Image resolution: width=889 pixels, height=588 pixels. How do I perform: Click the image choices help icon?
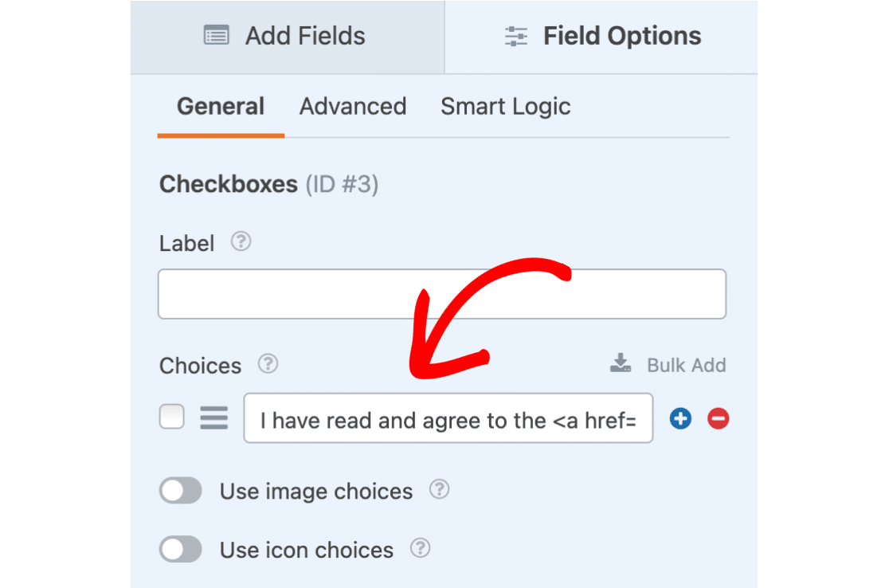coord(439,490)
